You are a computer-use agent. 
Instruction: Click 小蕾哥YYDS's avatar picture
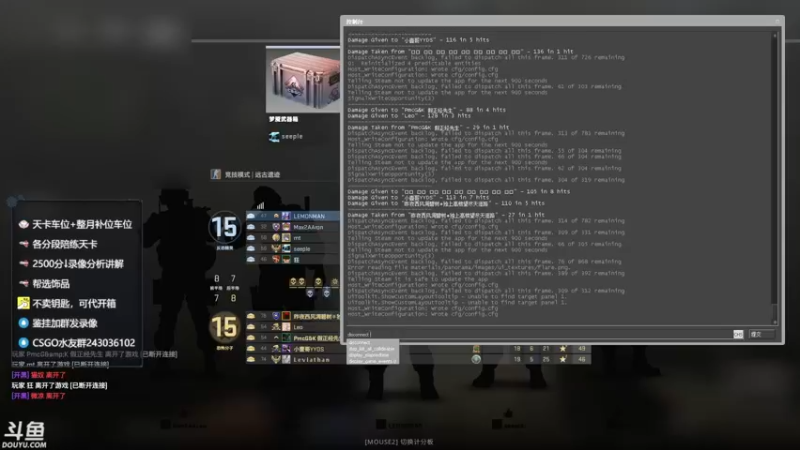click(x=286, y=348)
